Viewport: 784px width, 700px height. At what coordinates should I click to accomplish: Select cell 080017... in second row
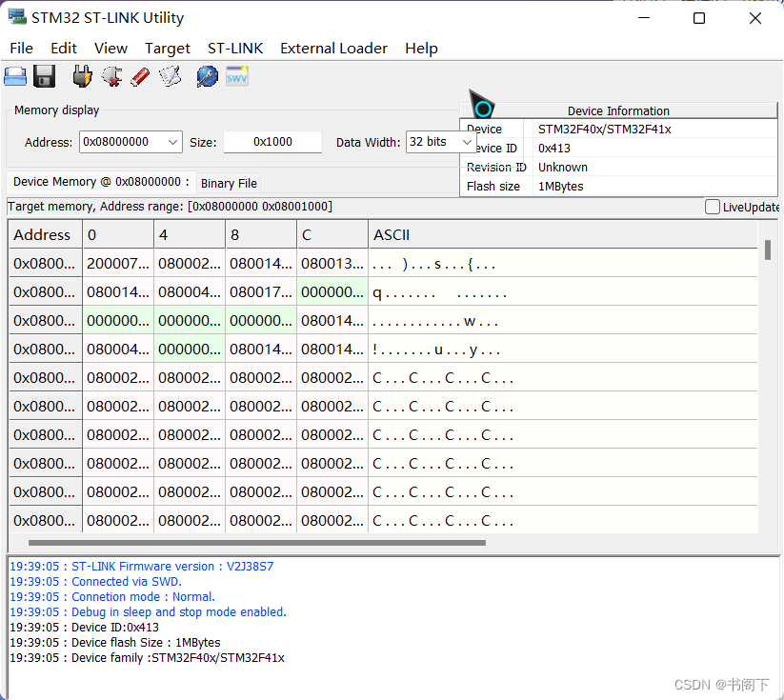click(x=261, y=292)
